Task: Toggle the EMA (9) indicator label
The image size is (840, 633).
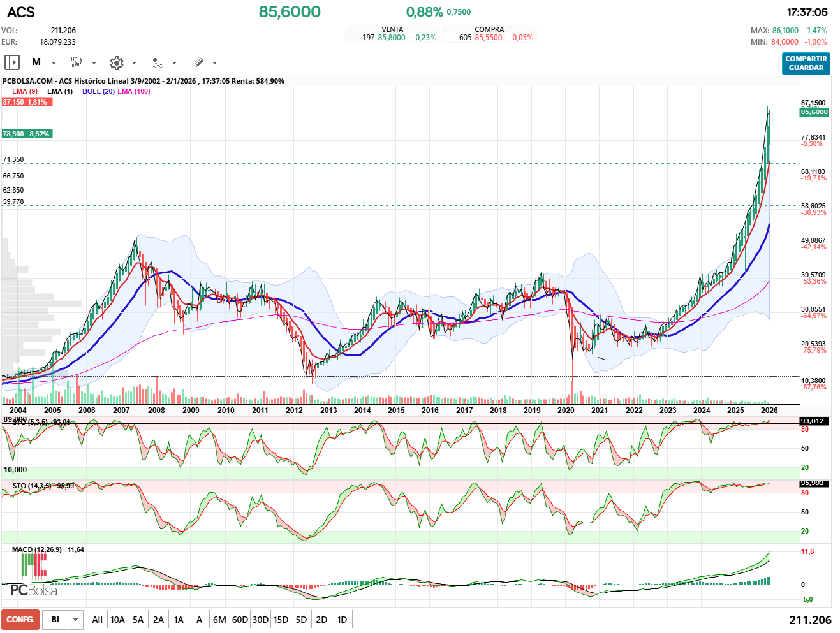Action: 25,91
